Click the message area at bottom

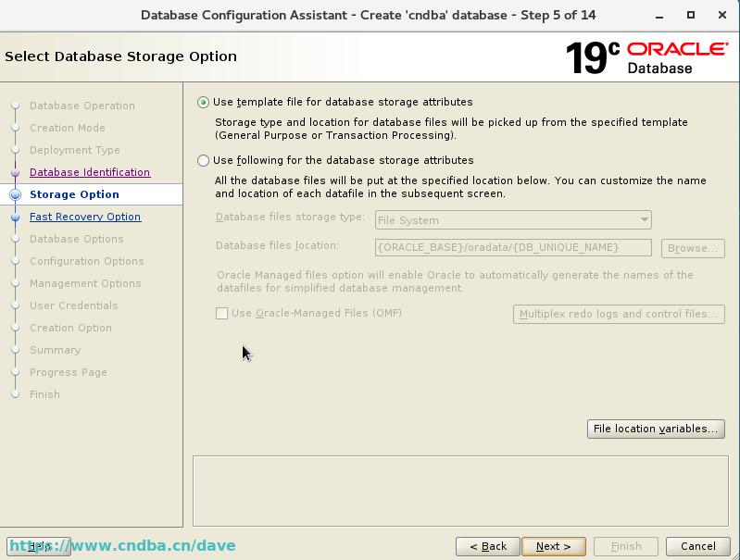(460, 491)
